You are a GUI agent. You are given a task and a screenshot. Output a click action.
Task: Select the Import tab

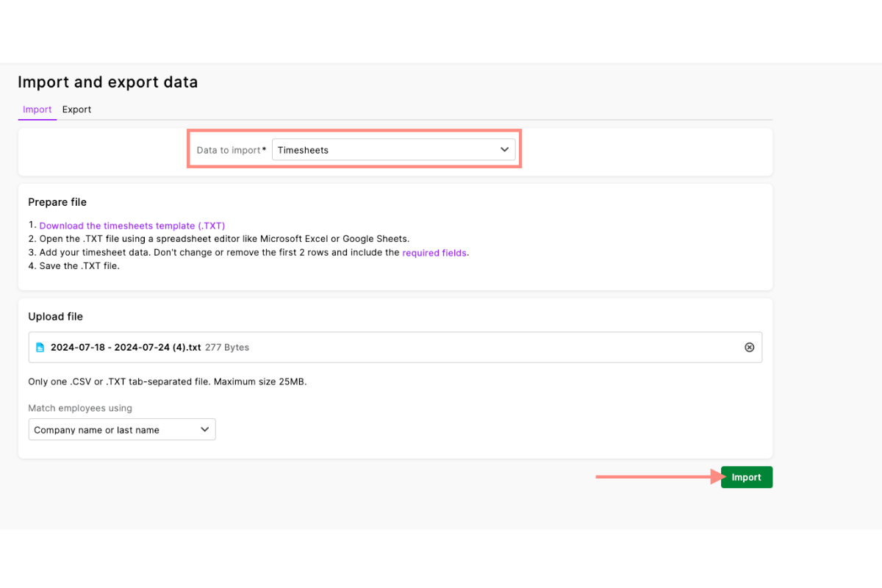point(37,109)
